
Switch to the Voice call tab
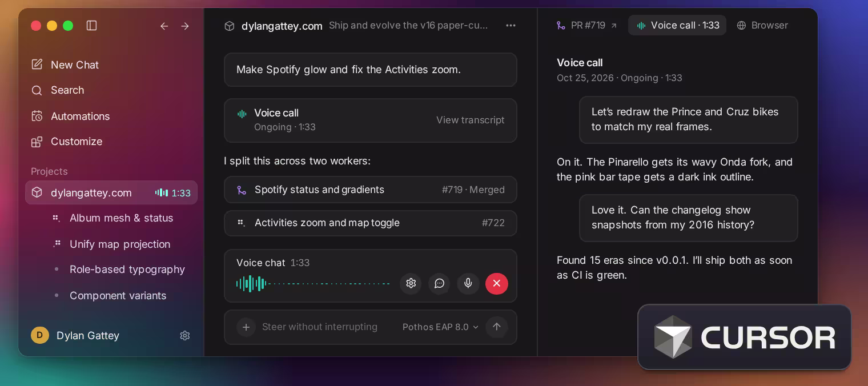coord(677,26)
